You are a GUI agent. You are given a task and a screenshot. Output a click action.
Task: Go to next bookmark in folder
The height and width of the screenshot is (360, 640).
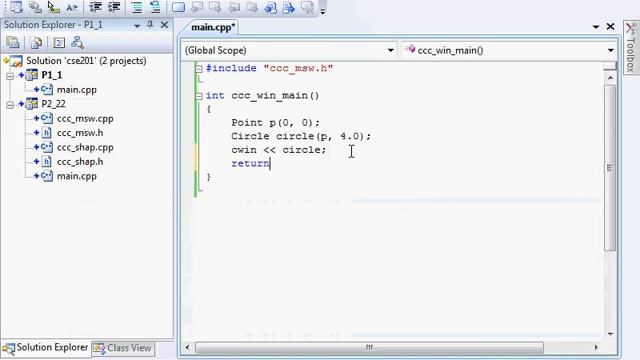click(252, 7)
